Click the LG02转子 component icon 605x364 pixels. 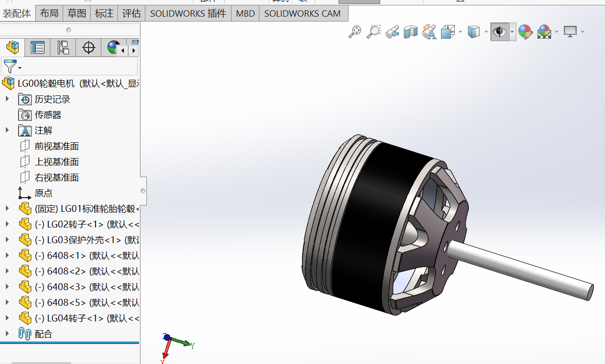click(24, 225)
